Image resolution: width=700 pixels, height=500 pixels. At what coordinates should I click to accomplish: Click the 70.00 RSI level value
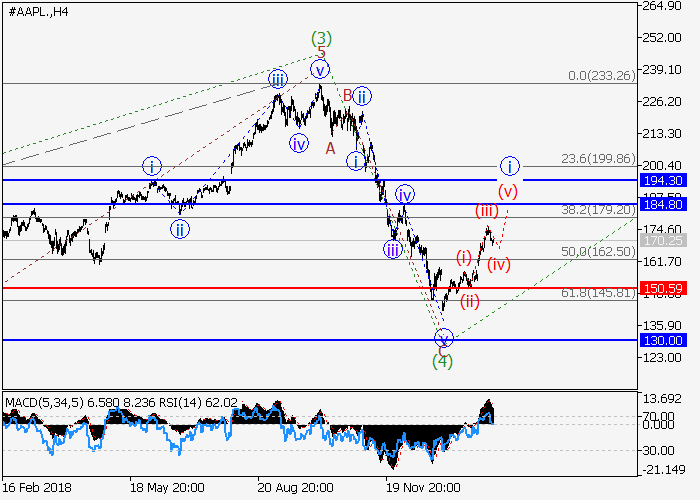pos(658,417)
